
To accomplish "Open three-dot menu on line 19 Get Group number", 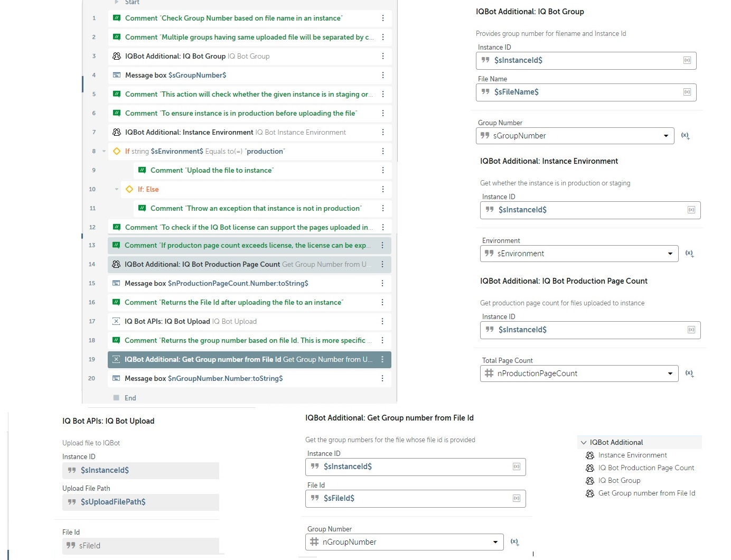I will [382, 359].
